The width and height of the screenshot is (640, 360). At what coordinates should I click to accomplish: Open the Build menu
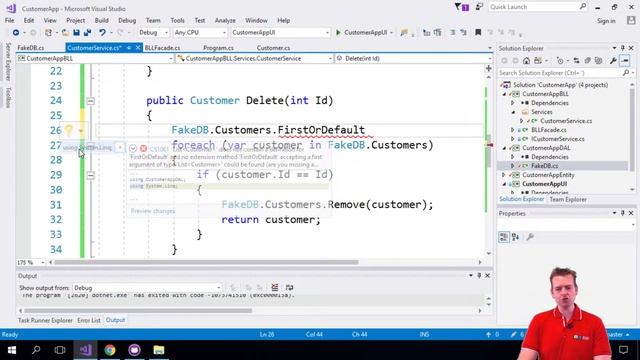click(x=101, y=20)
